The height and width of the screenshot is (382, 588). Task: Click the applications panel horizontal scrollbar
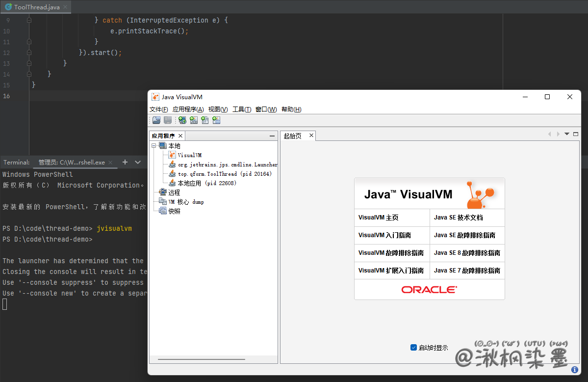click(201, 359)
